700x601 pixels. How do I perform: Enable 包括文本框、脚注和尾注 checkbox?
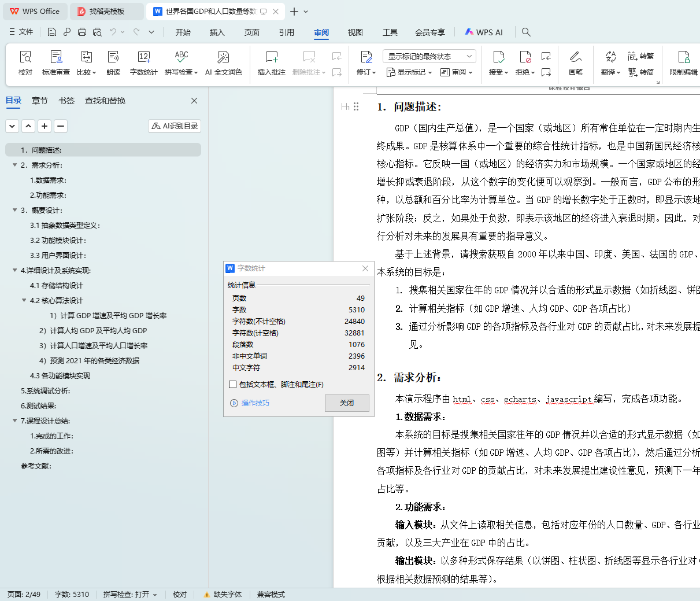point(233,385)
